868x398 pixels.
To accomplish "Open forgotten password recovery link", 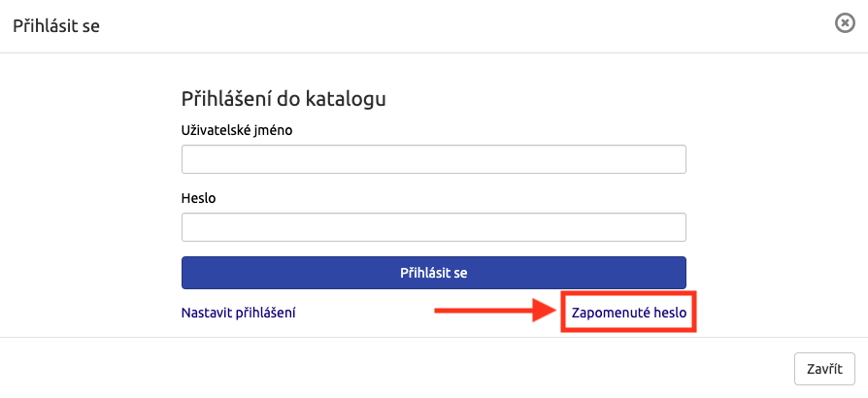I will click(x=628, y=313).
